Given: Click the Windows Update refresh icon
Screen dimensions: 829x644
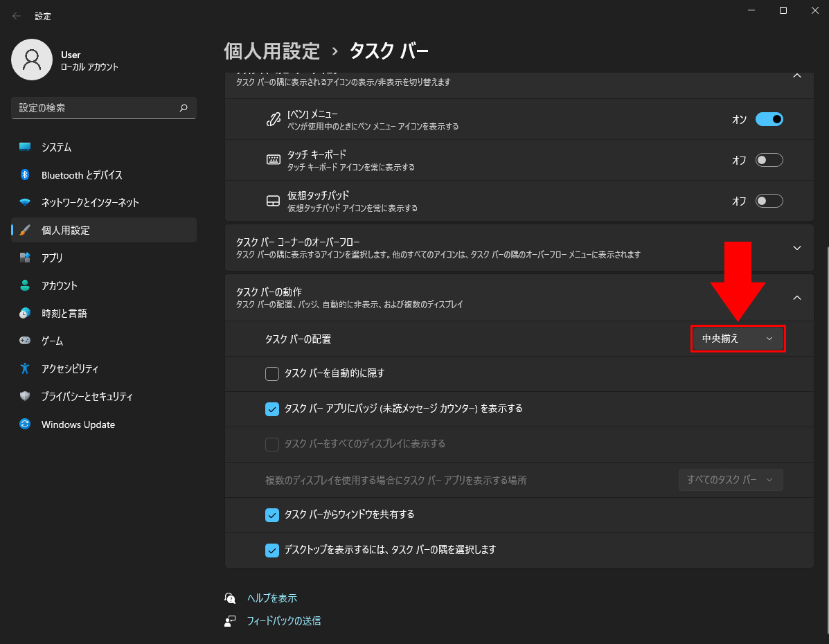Looking at the screenshot, I should (x=25, y=424).
